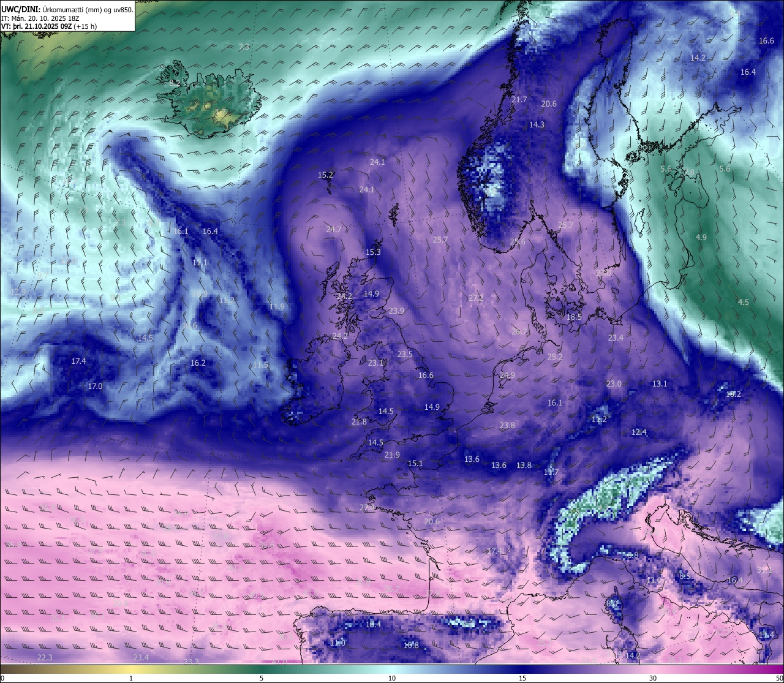The width and height of the screenshot is (784, 683).
Task: Click the UWC/DINI Úrkomumætti title line
Action: coord(67,9)
